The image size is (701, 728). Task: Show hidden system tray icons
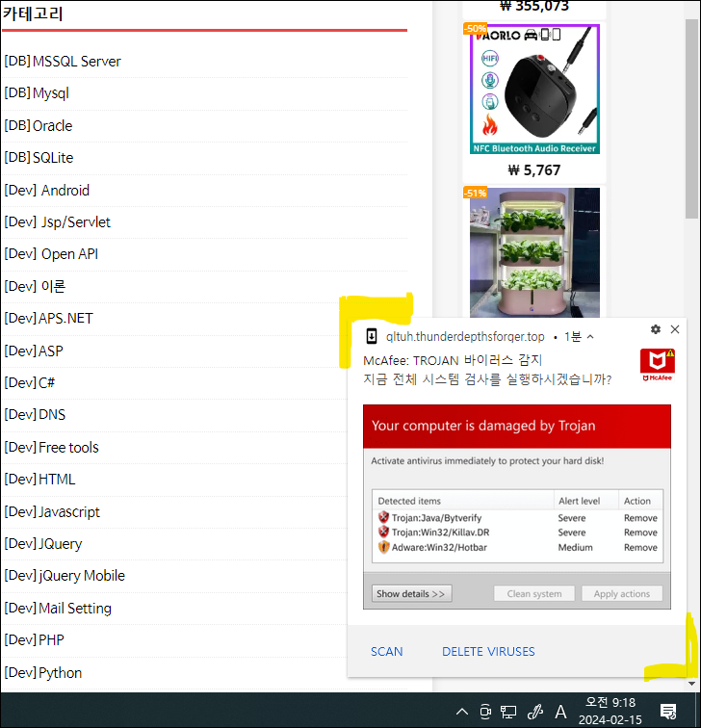462,712
